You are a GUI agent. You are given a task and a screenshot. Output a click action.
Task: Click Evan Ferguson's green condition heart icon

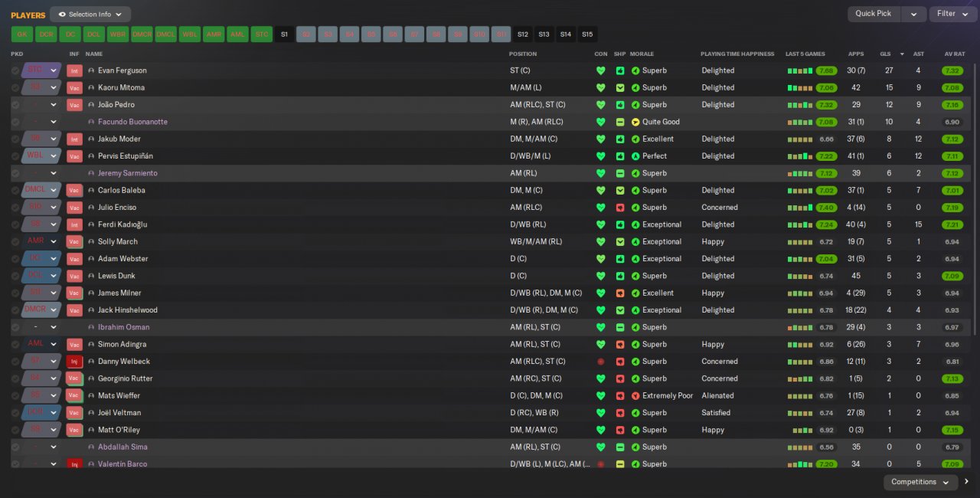[601, 70]
